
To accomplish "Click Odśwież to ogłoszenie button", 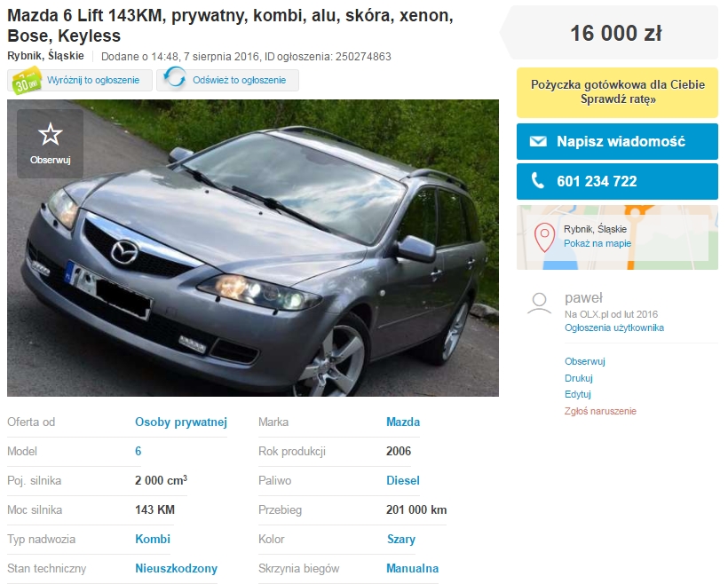I will coord(227,80).
